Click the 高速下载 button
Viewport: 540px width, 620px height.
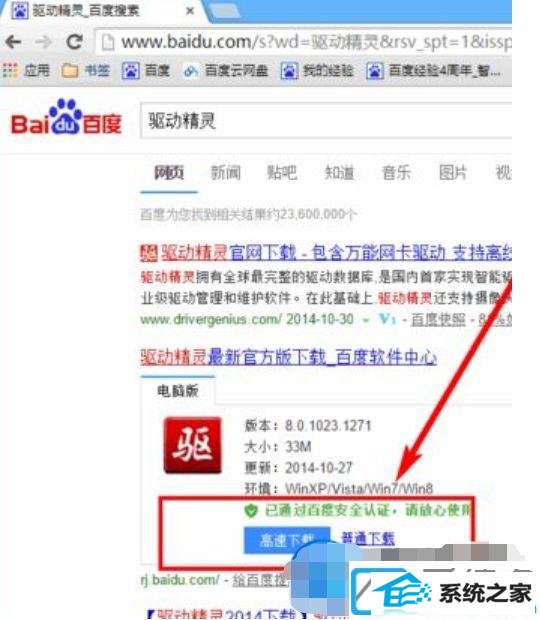[x=287, y=539]
